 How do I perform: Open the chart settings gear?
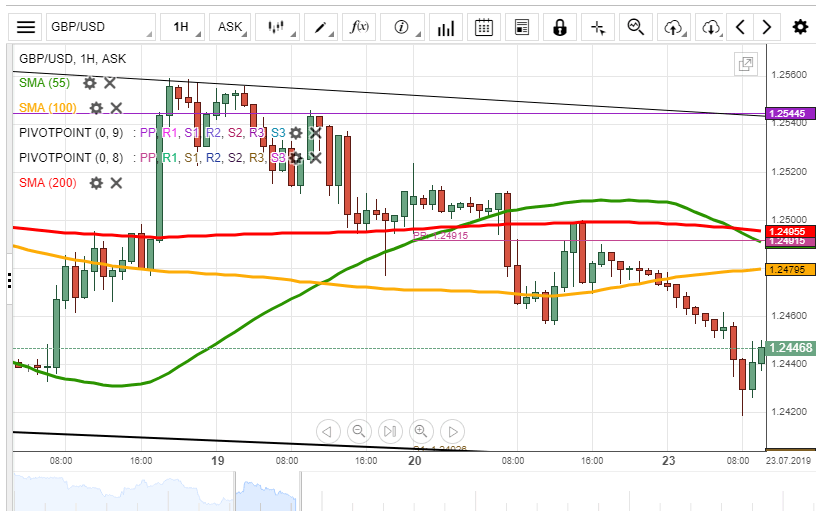[800, 27]
